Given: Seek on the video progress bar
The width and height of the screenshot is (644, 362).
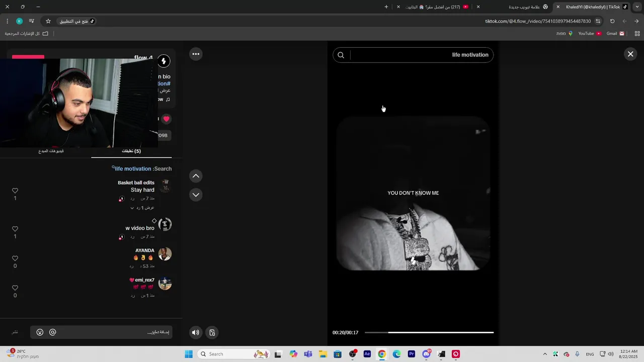Looking at the screenshot, I should pos(429,332).
